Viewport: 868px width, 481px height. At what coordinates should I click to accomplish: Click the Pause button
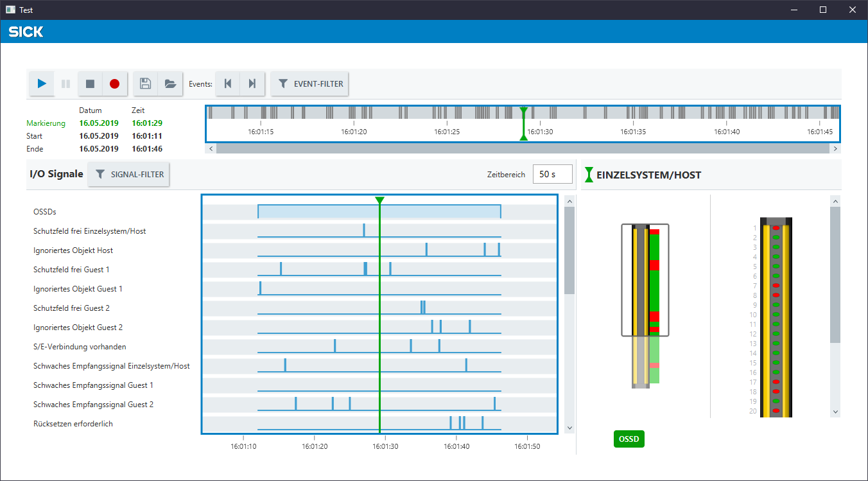click(x=65, y=83)
